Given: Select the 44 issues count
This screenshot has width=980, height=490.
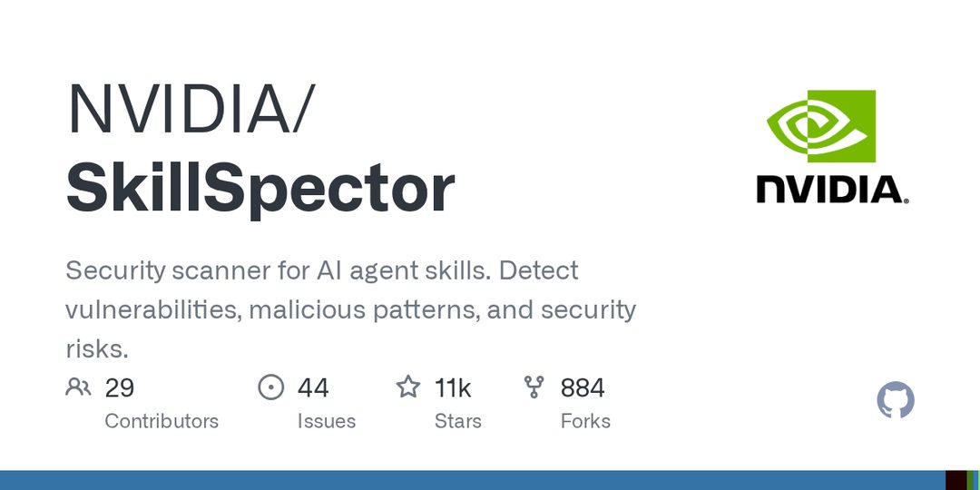Looking at the screenshot, I should point(313,387).
